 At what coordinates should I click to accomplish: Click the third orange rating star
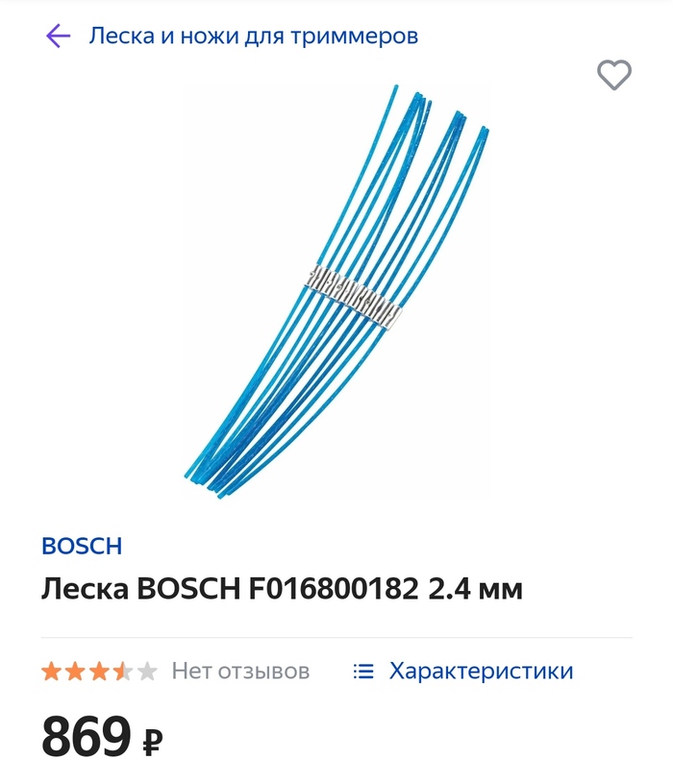[x=100, y=671]
